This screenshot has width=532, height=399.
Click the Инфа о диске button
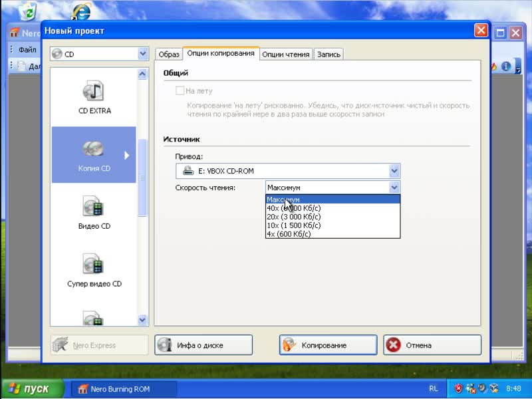click(203, 345)
